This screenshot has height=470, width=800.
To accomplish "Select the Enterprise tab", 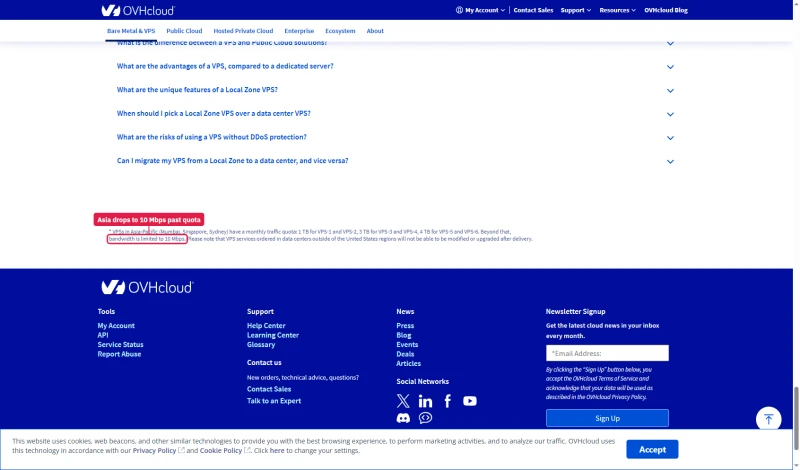I will (x=299, y=31).
